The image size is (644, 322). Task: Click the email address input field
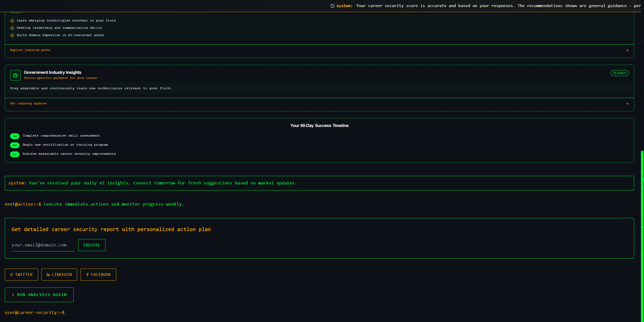click(x=43, y=245)
